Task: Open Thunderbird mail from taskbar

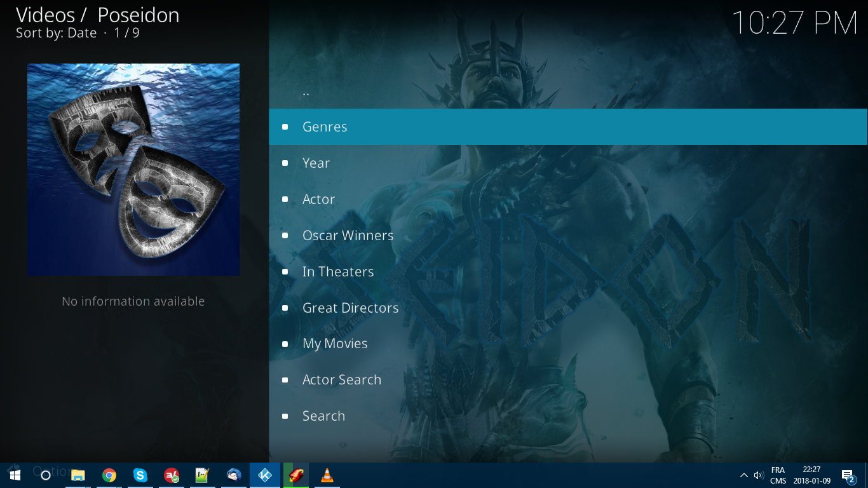Action: [234, 475]
